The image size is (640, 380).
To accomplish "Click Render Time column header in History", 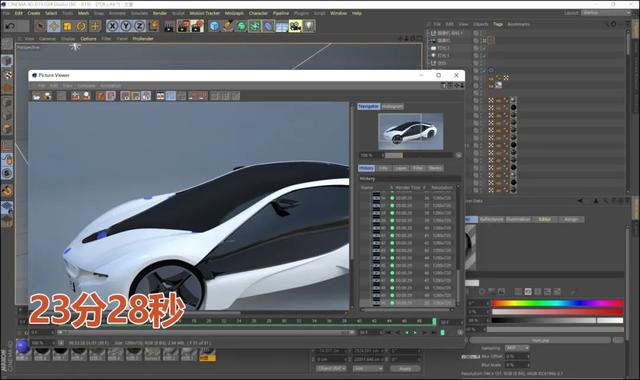I will coord(408,188).
